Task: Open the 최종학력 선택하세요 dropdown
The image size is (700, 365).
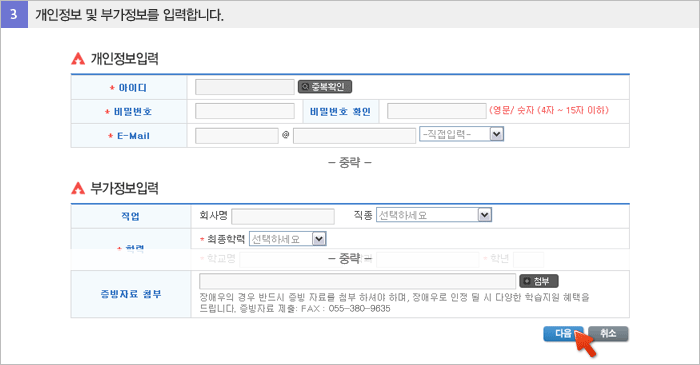Action: (288, 239)
